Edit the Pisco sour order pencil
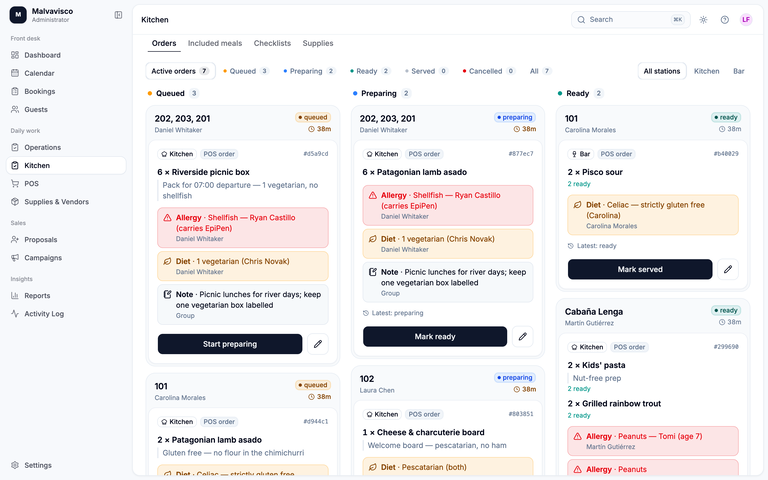The height and width of the screenshot is (480, 768). (728, 269)
